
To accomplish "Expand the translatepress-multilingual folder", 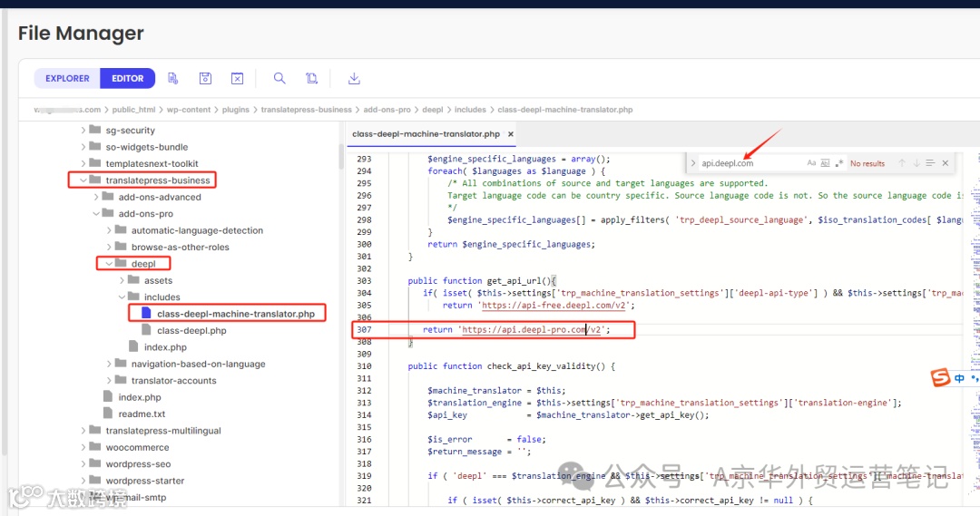I will point(83,431).
